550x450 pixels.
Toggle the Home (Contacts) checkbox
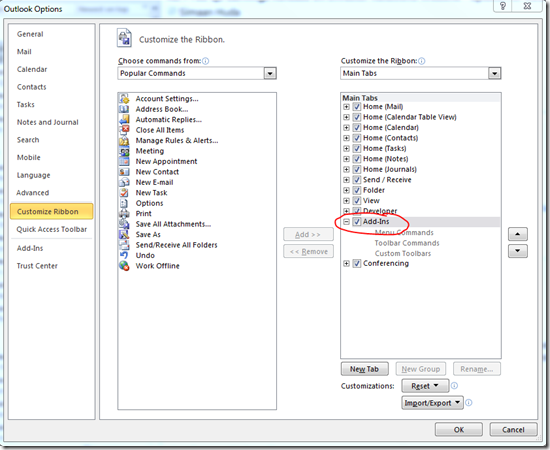[357, 138]
